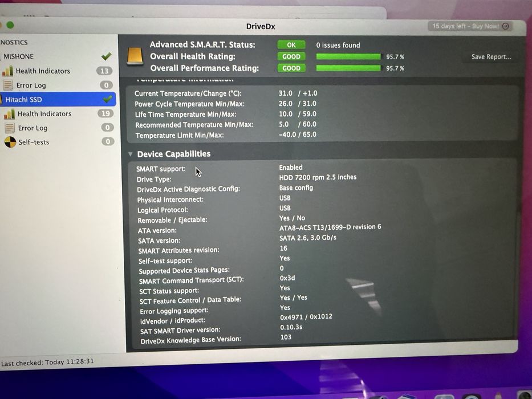Click SCT Status support label
This screenshot has height=399, width=532.
click(169, 291)
